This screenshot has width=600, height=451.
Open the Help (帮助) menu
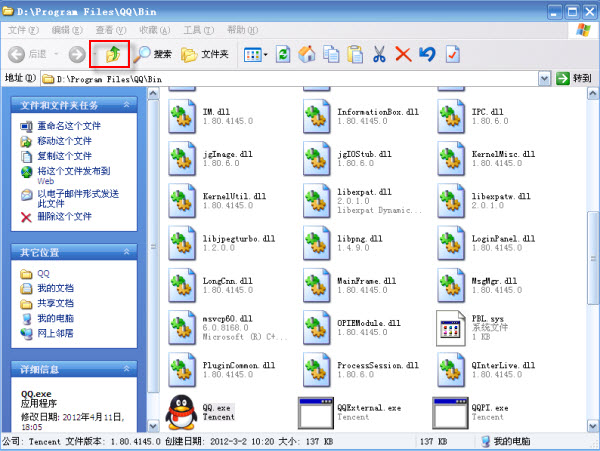click(x=242, y=30)
